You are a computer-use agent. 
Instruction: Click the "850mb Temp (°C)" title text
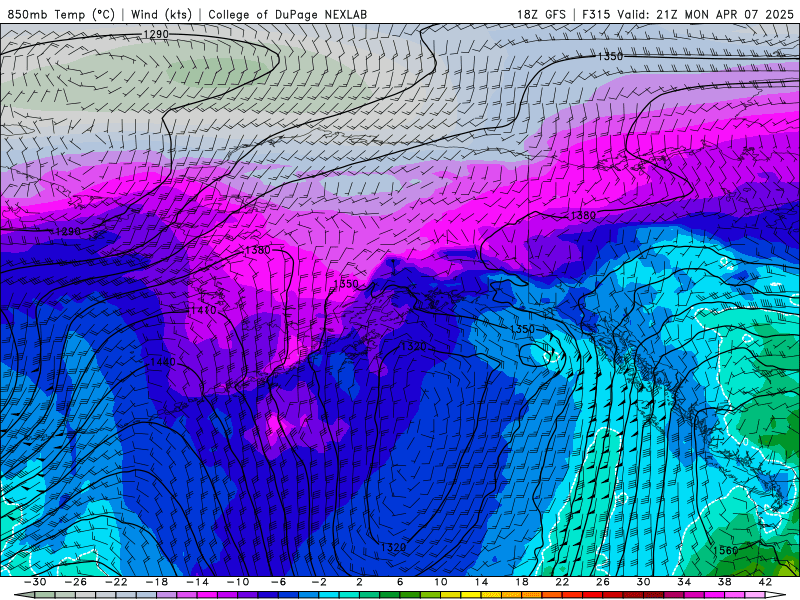(61, 14)
